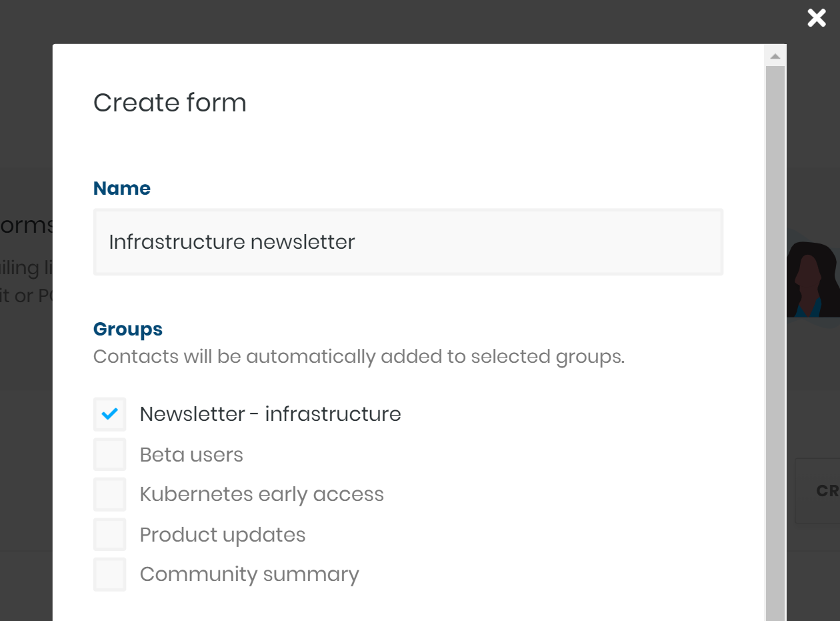Tick the Kubernetes early access checkbox
This screenshot has height=621, width=840.
coord(109,494)
